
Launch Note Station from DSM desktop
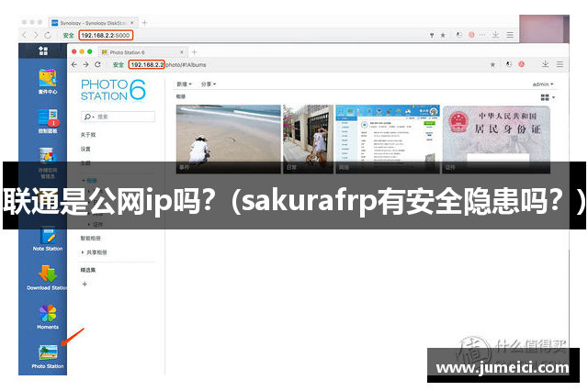[48, 239]
